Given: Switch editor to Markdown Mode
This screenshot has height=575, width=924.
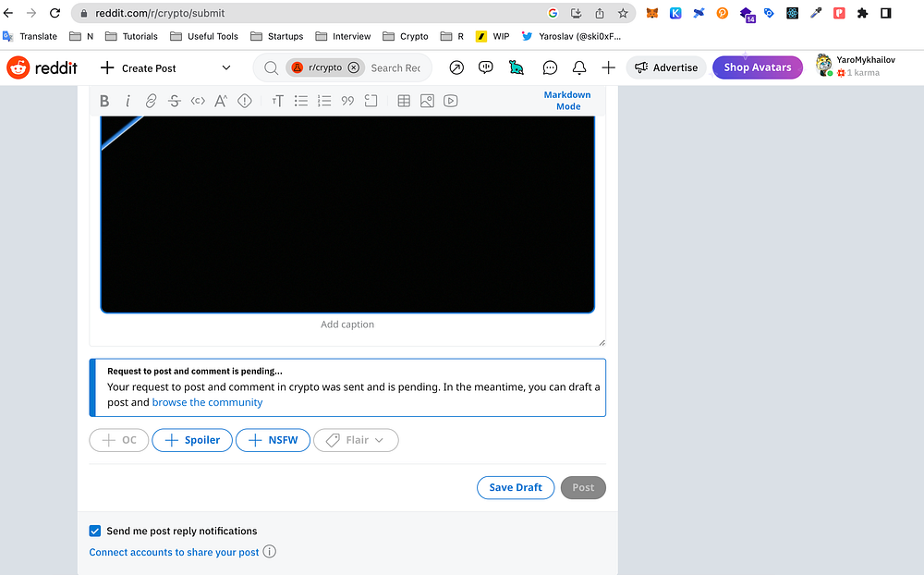Looking at the screenshot, I should click(x=567, y=101).
